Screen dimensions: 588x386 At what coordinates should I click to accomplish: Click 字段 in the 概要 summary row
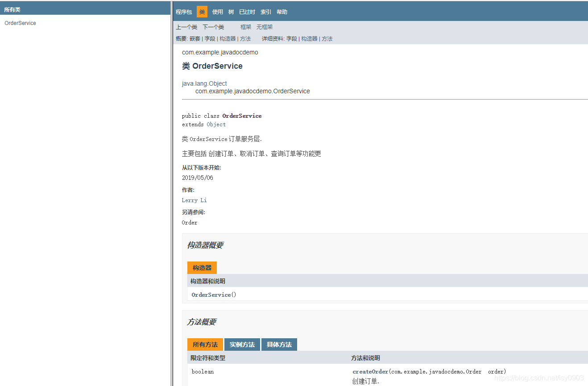click(x=210, y=39)
